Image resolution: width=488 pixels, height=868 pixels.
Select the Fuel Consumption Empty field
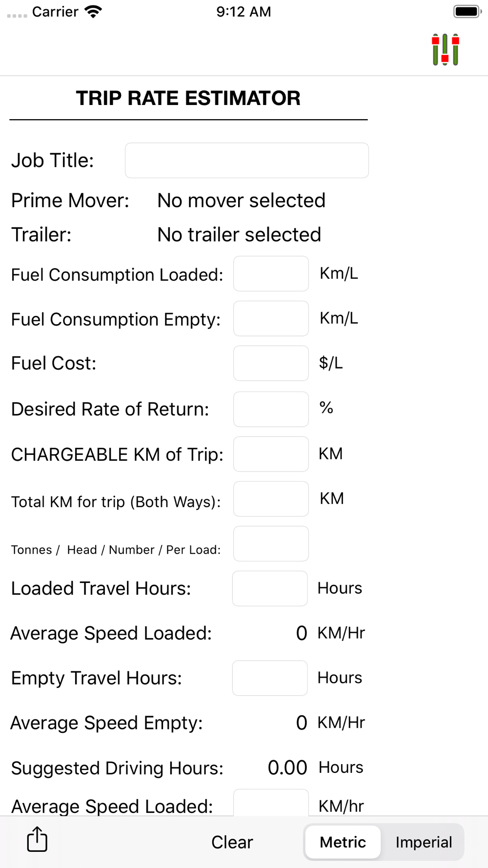click(271, 318)
